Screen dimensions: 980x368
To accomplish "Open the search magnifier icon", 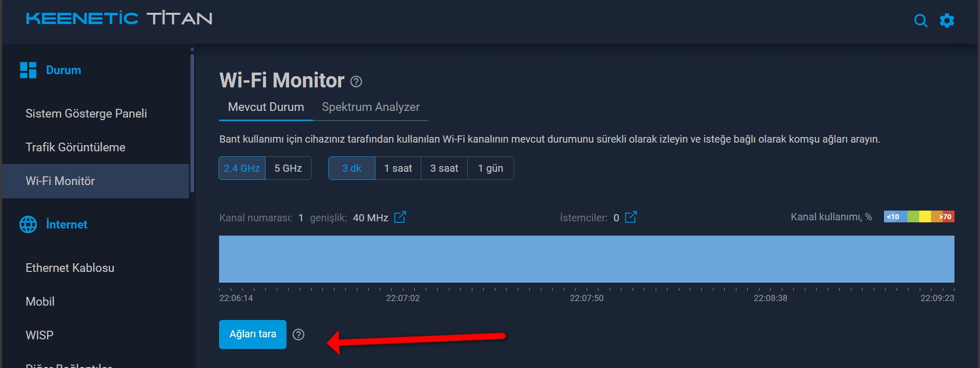I will click(920, 20).
